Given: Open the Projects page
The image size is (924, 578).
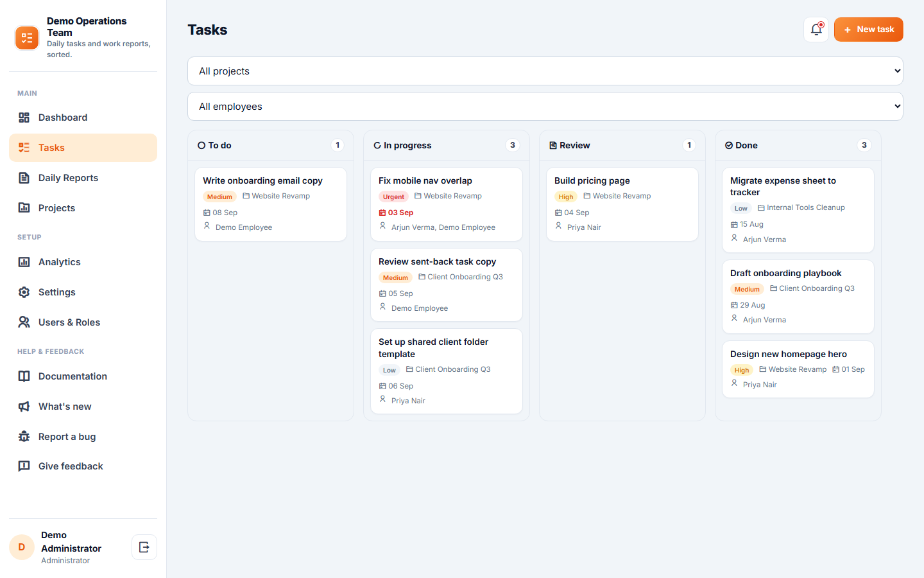Looking at the screenshot, I should pos(83,208).
